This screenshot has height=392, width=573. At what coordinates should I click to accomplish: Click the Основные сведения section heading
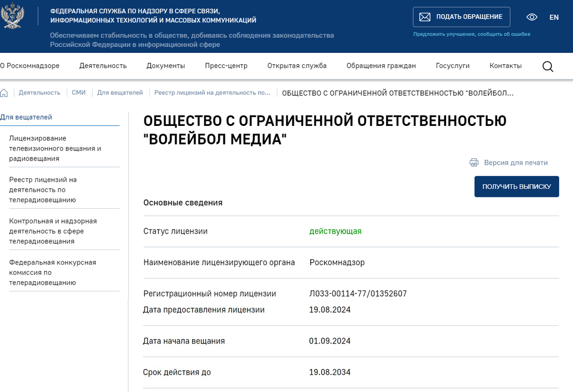click(183, 203)
